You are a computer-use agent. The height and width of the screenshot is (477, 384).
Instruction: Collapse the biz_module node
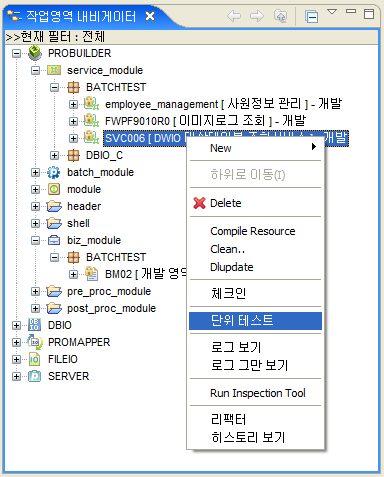click(35, 240)
